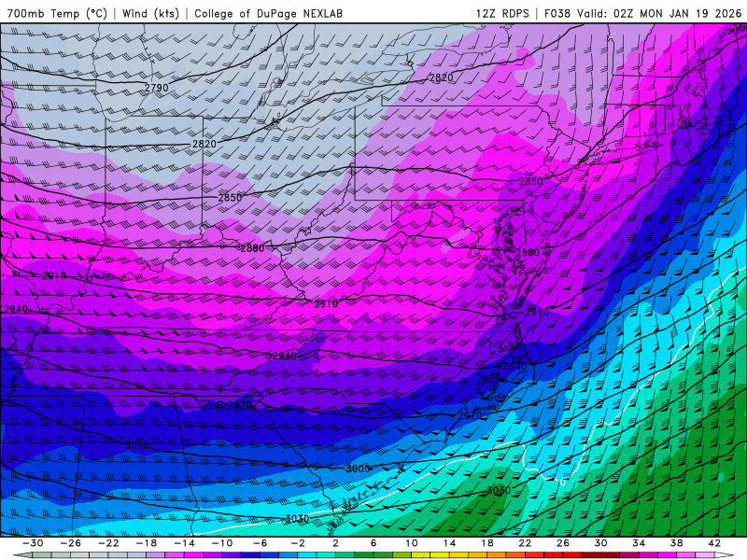Viewport: 747px width, 560px height.
Task: Click the "F038" forecast hour label
Action: (x=557, y=13)
